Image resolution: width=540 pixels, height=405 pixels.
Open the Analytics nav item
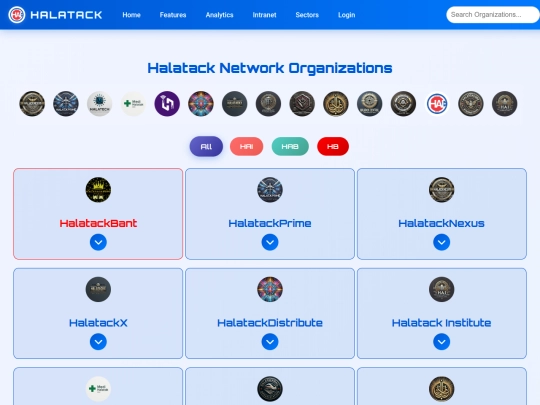tap(219, 15)
